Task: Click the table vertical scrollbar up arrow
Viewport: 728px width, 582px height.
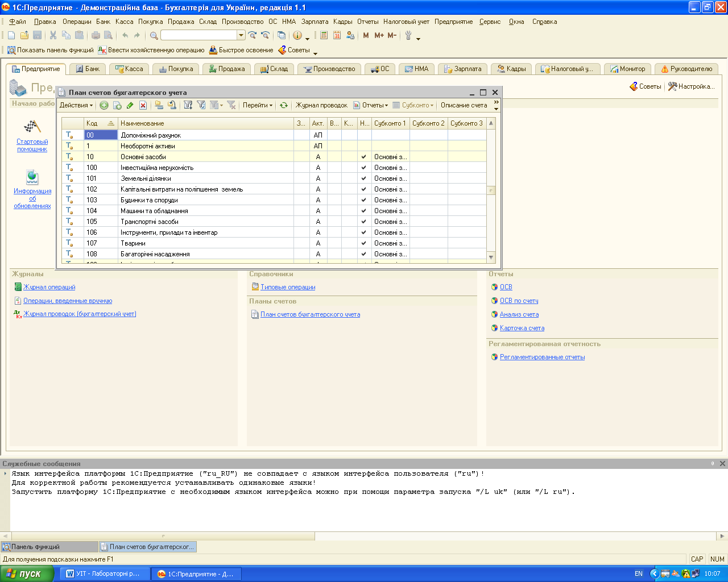Action: (x=491, y=123)
